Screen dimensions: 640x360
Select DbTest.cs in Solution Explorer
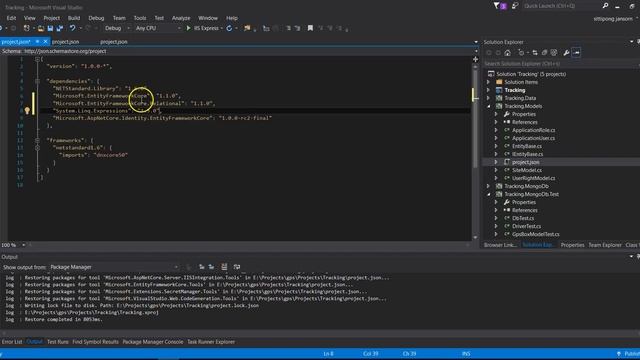[523, 218]
